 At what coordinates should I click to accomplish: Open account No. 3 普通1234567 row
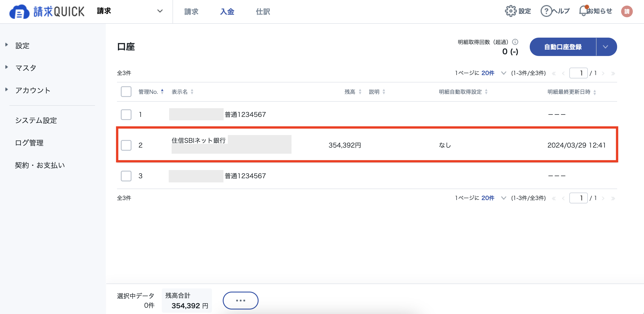245,176
